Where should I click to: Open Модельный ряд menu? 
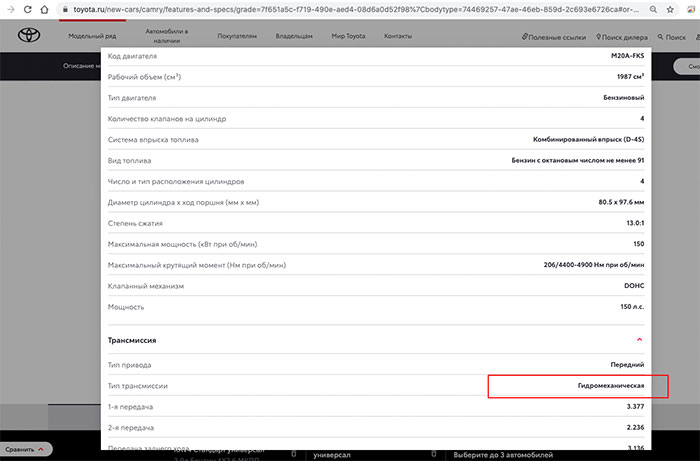click(x=92, y=36)
